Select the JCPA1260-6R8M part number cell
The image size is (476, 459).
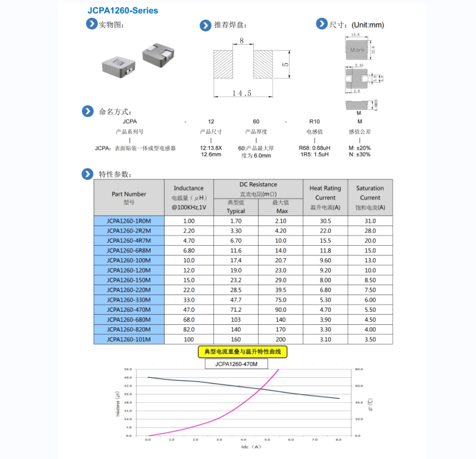pyautogui.click(x=129, y=251)
